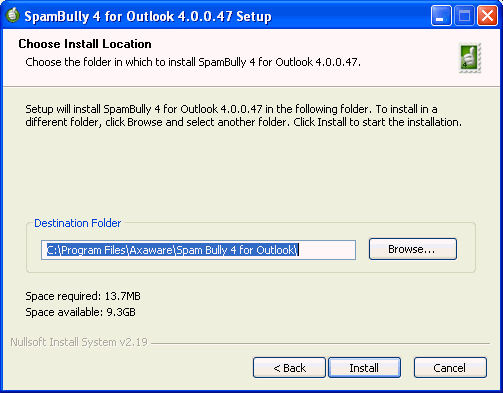Click the window title 'SpamBully 4 for Outlook 4.0.0.47 Setup'

tap(148, 16)
